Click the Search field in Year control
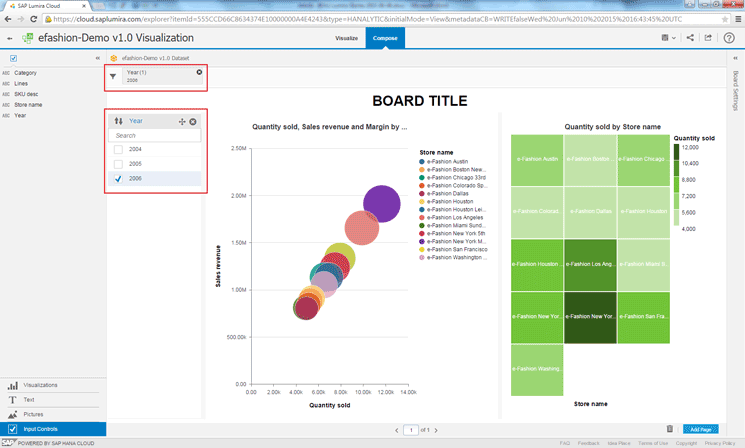This screenshot has width=745, height=448. tap(155, 135)
